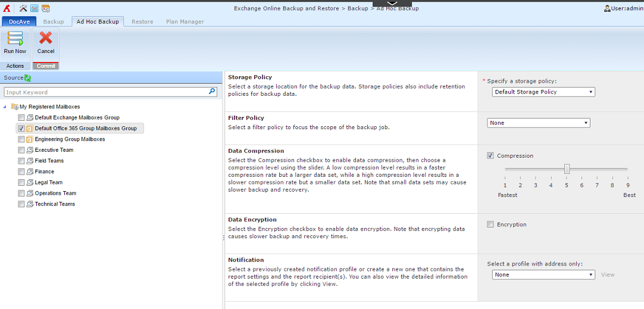This screenshot has height=309, width=644.
Task: Click the magnifier search icon
Action: pos(212,92)
